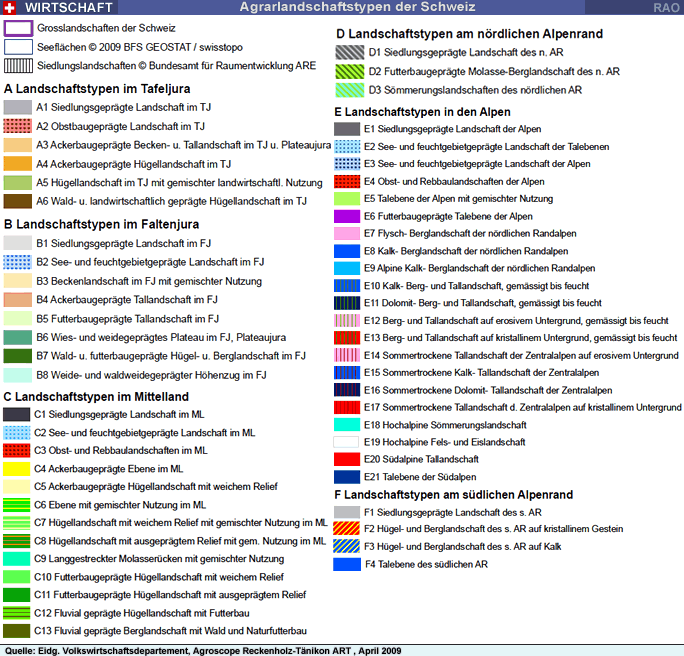Click the 'F Landschaftstypen am südlichen Alpenrand' heading
684x656 pixels.
point(453,495)
